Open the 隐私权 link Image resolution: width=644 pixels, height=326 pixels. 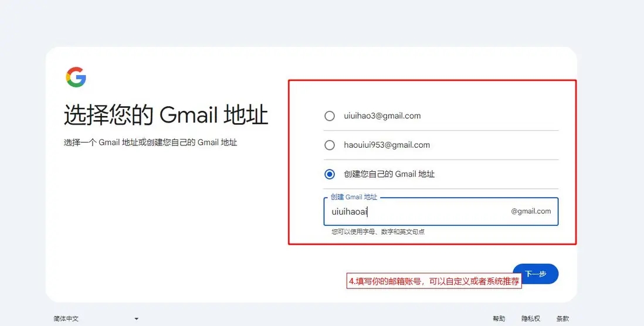pyautogui.click(x=531, y=318)
